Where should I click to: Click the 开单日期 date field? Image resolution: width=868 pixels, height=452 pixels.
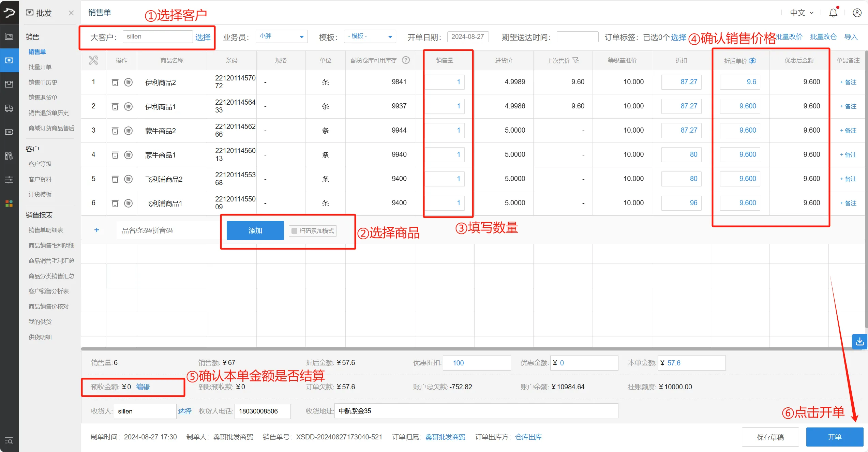[468, 36]
